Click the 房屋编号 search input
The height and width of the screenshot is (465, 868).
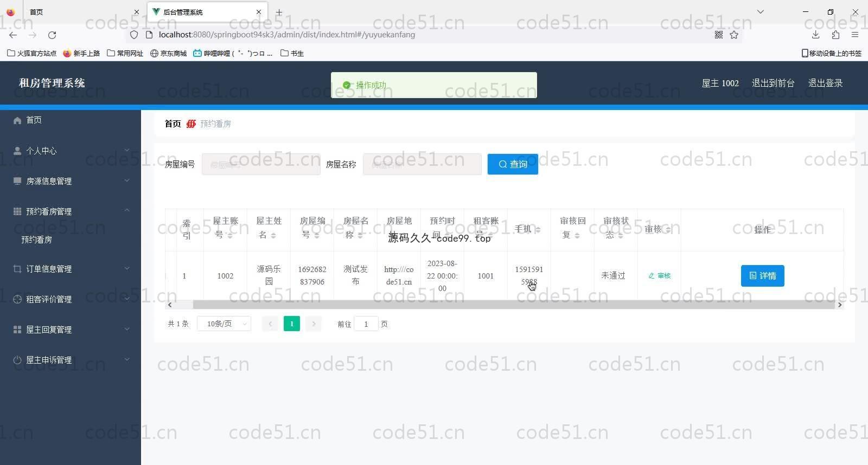tap(261, 164)
